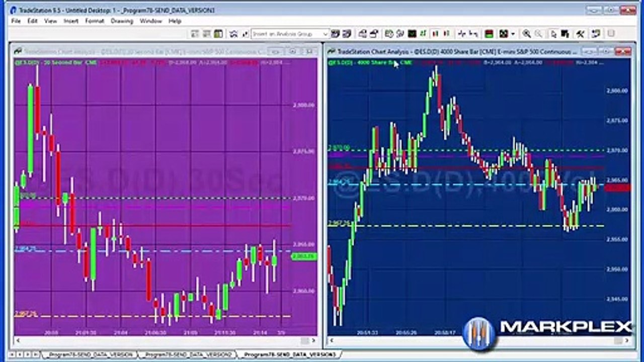This screenshot has width=644, height=362.
Task: Click the 2,950.00 price label on right chart axis
Action: point(617,269)
